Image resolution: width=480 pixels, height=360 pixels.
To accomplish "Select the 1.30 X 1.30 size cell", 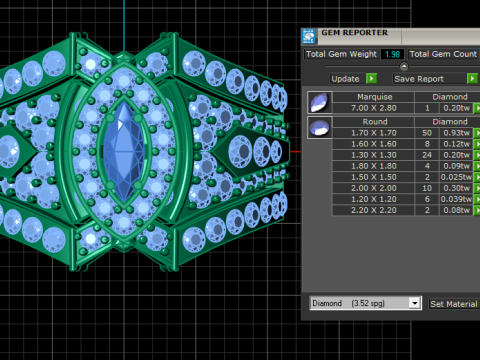I will click(374, 155).
